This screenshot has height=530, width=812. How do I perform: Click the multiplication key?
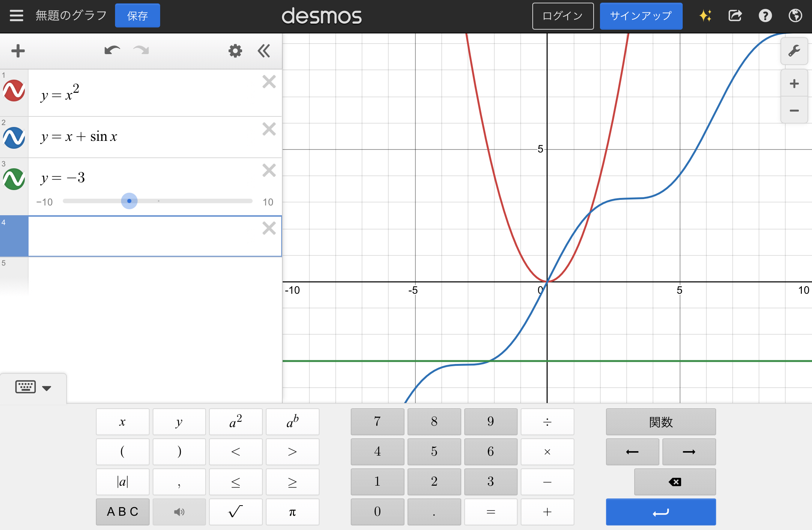[x=547, y=452]
